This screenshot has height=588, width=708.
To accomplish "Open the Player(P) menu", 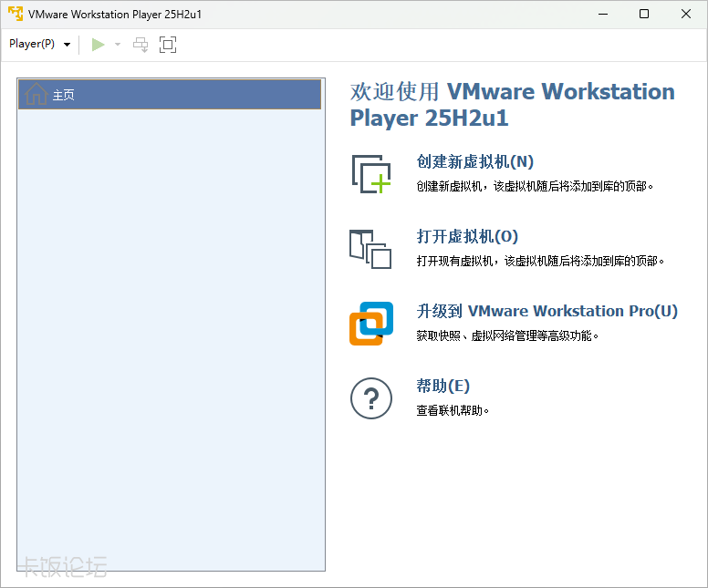I will [39, 44].
